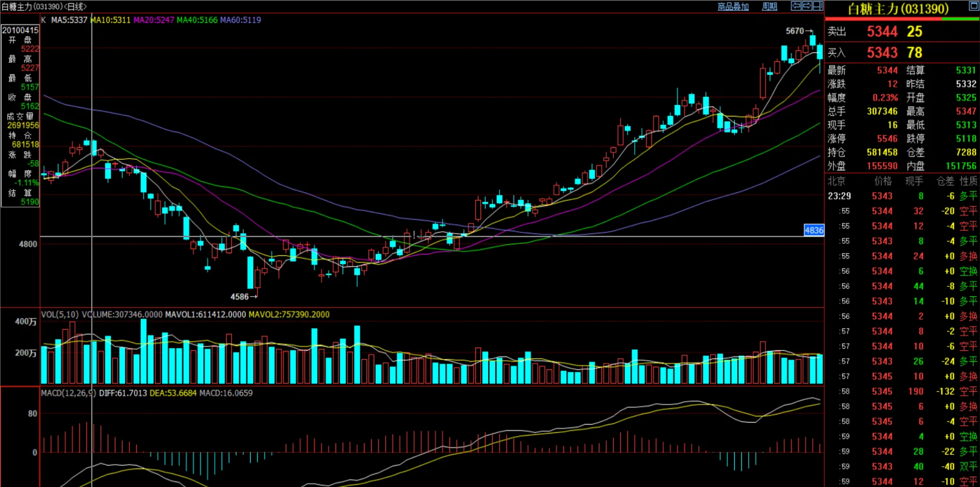Toggle the split-panel layout icon
This screenshot has width=980, height=487.
pos(818,6)
